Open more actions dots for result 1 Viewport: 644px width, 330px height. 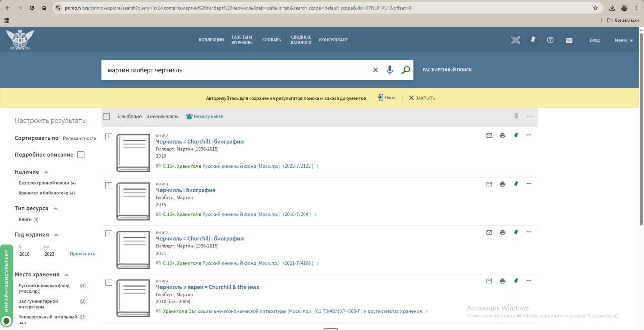tap(529, 135)
